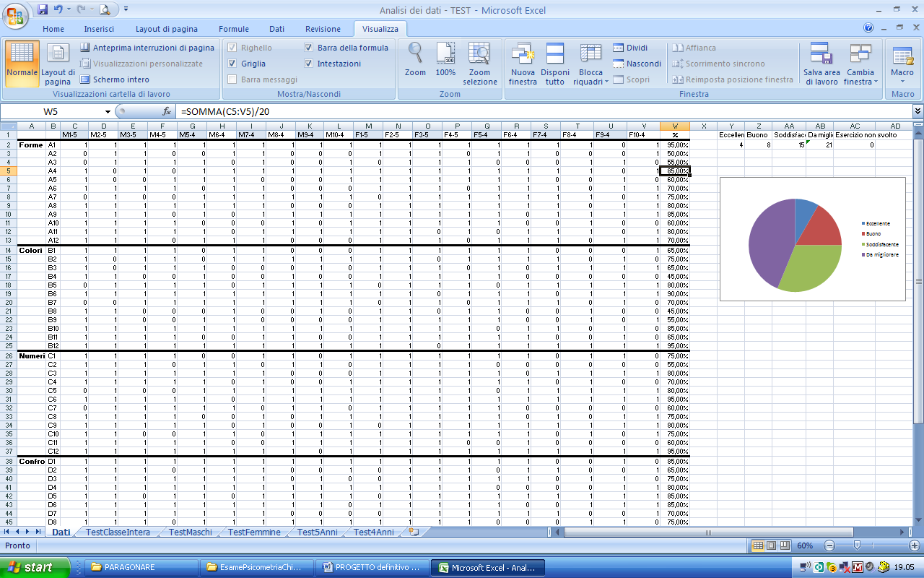Insert a new worksheet tab

(x=414, y=532)
